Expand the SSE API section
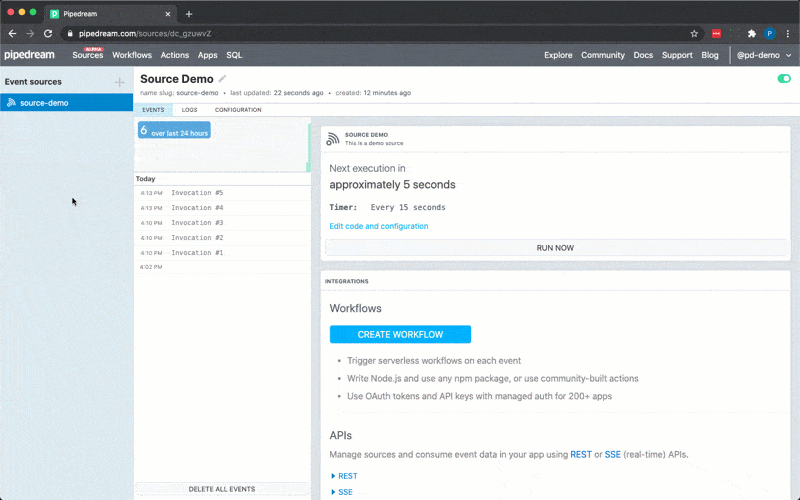This screenshot has width=800, height=500. [x=342, y=492]
